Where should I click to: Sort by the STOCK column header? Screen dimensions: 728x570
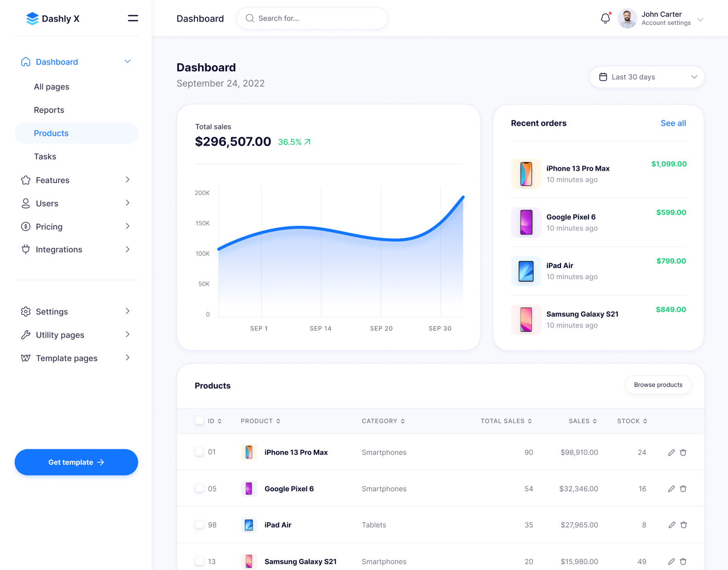(x=632, y=421)
